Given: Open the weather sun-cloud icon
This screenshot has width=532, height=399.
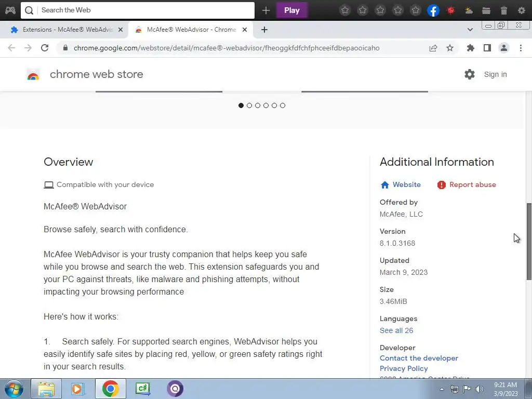Looking at the screenshot, I should click(469, 10).
